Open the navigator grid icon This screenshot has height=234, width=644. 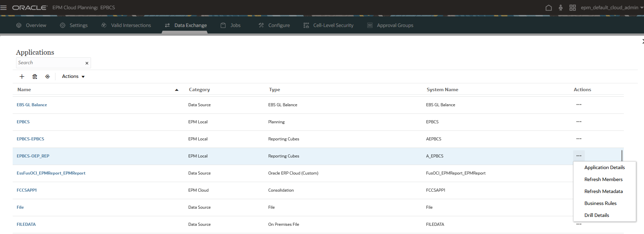pos(572,8)
